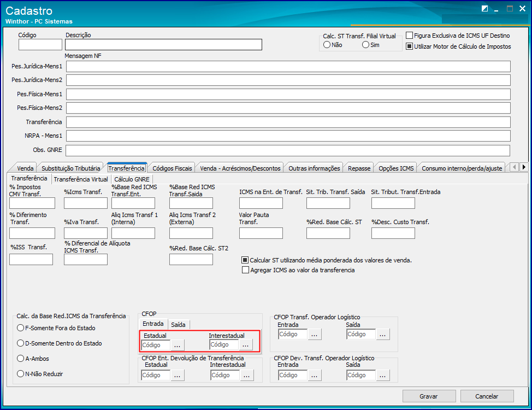Click the Pes.Física-Mens1 message field

point(288,95)
